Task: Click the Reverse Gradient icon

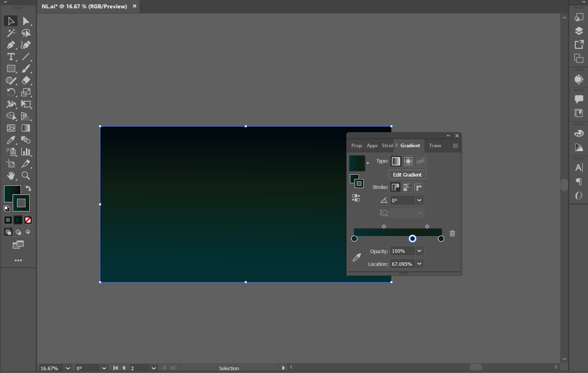Action: [x=356, y=198]
